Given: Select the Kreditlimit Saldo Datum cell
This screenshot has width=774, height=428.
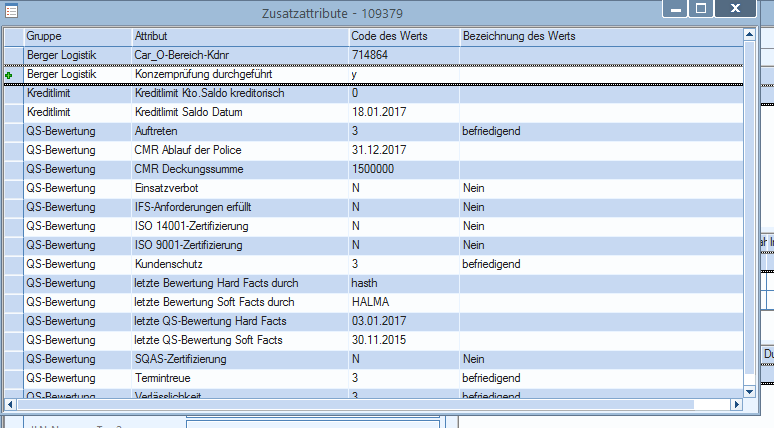Looking at the screenshot, I should 240,112.
